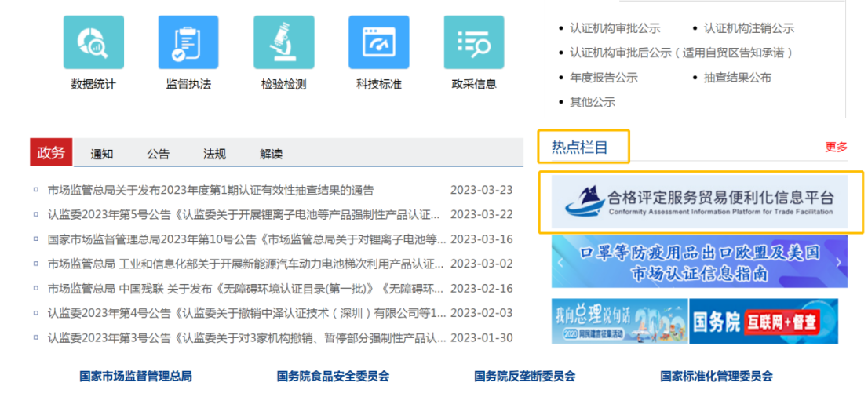Open the 公告 tab
The image size is (868, 397).
point(158,155)
